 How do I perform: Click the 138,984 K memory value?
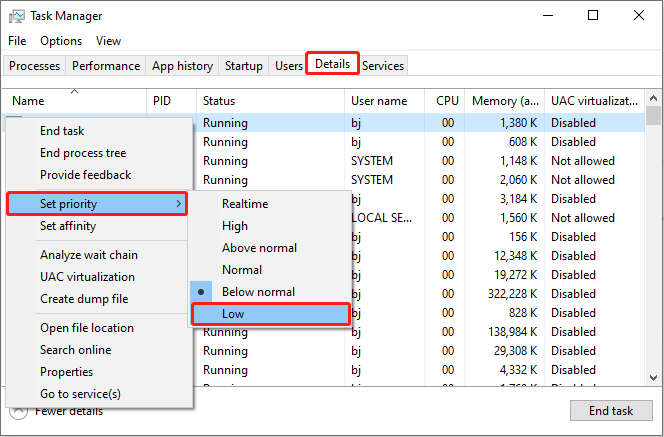pos(512,332)
